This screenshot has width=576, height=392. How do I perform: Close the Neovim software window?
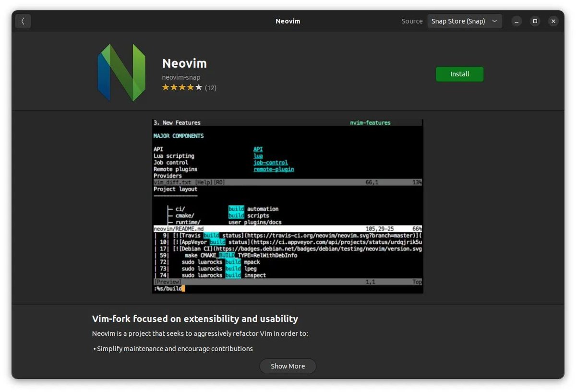[553, 21]
